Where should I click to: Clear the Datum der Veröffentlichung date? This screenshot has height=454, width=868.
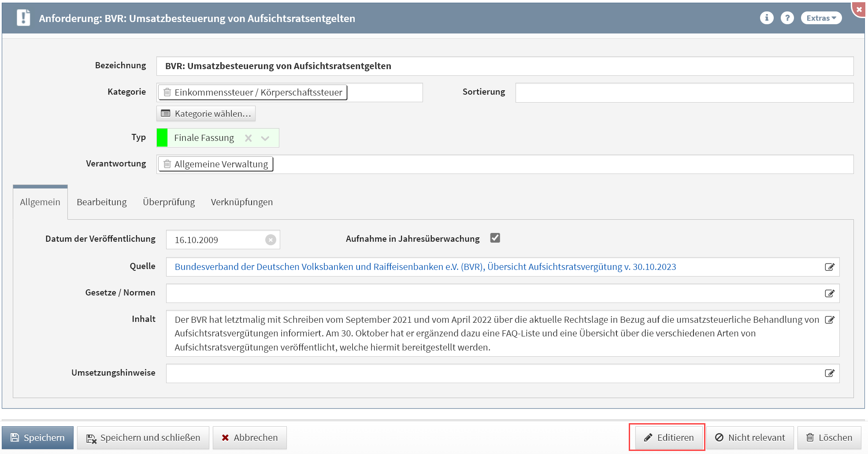271,240
